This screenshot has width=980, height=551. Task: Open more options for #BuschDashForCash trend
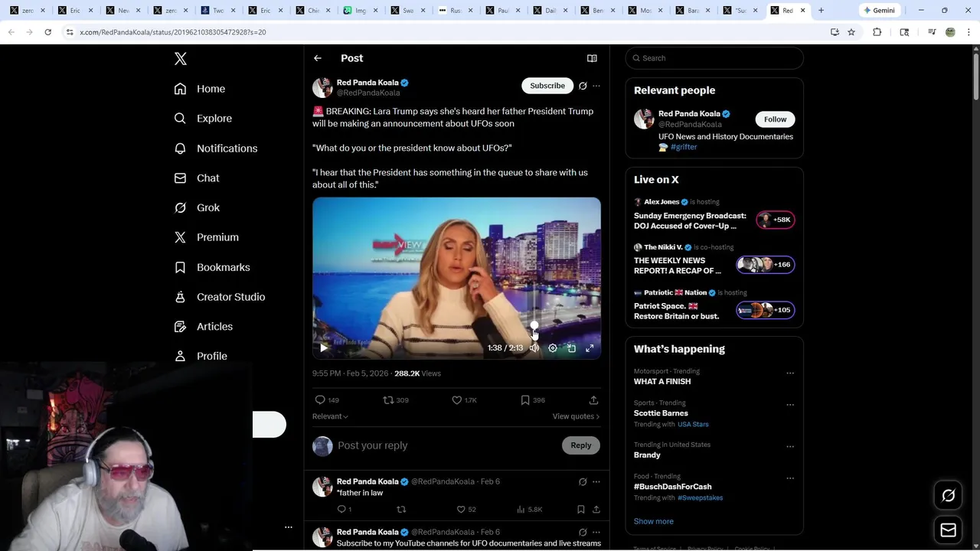tap(790, 478)
